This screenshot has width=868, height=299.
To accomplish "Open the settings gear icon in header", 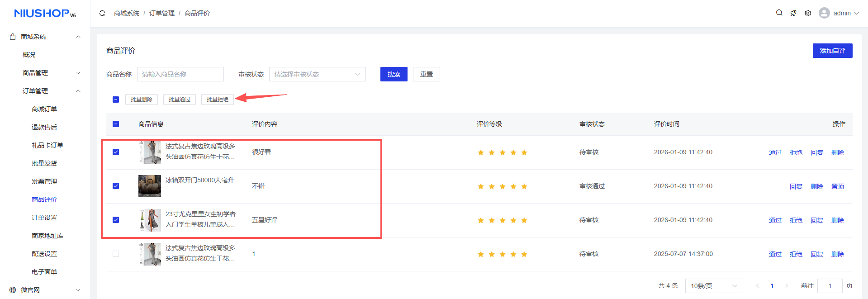I will pos(808,13).
